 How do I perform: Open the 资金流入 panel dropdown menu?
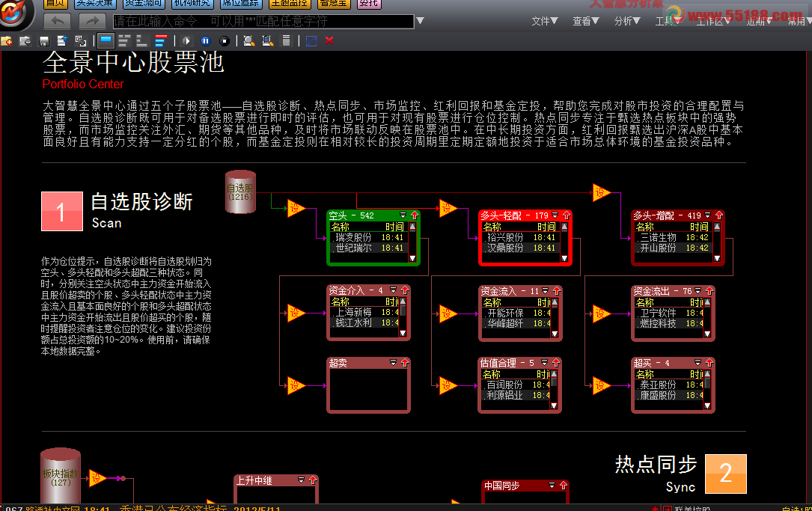pos(545,290)
